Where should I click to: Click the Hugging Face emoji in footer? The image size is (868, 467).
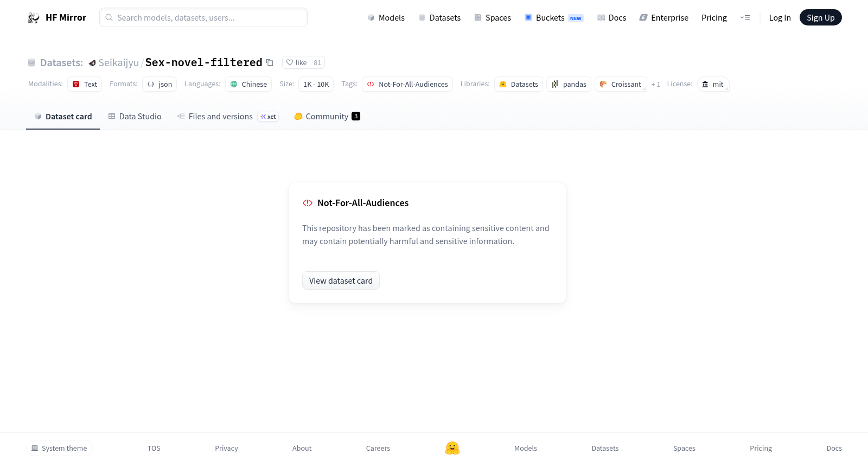coord(452,448)
